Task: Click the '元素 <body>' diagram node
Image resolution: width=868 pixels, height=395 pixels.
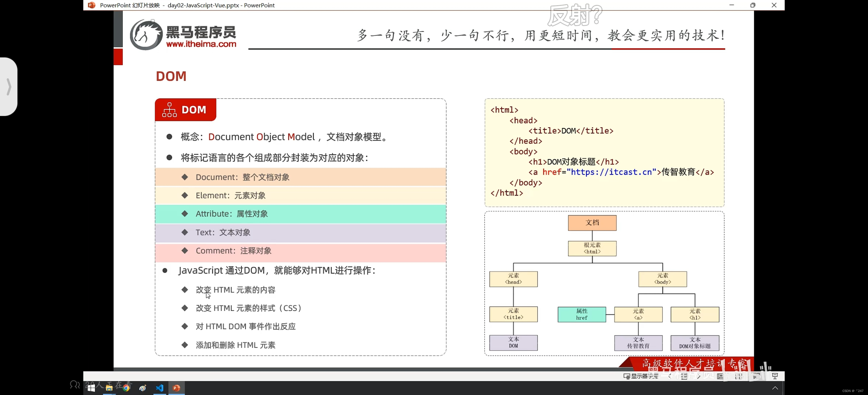Action: click(663, 279)
